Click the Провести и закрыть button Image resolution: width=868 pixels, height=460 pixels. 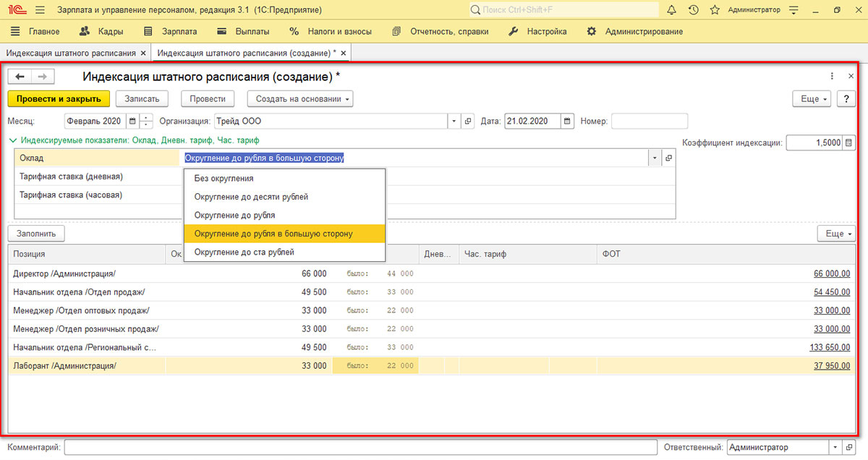coord(59,99)
